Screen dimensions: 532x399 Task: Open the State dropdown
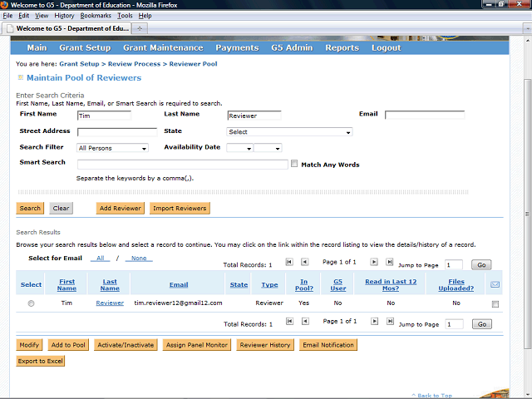pyautogui.click(x=289, y=132)
